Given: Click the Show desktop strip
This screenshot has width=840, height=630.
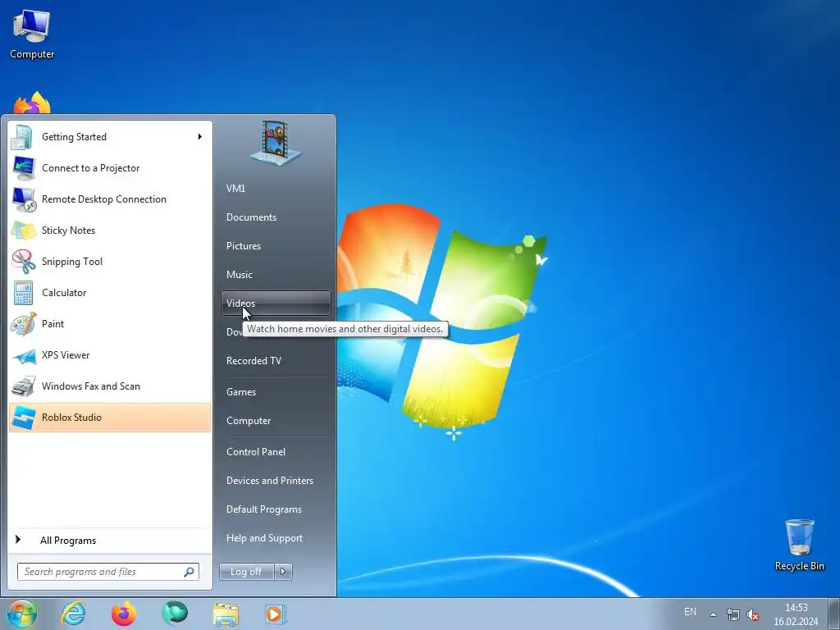Looking at the screenshot, I should tap(833, 614).
